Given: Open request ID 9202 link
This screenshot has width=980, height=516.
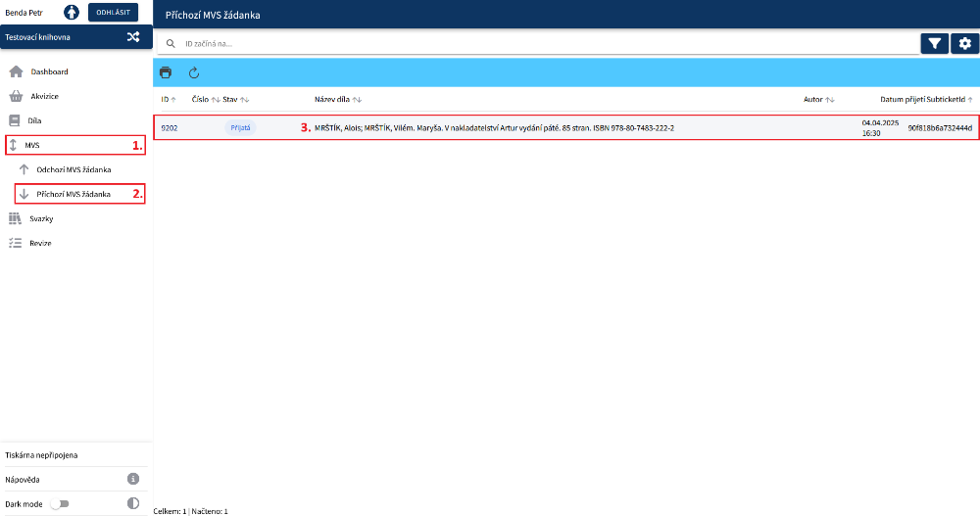Looking at the screenshot, I should coord(170,128).
